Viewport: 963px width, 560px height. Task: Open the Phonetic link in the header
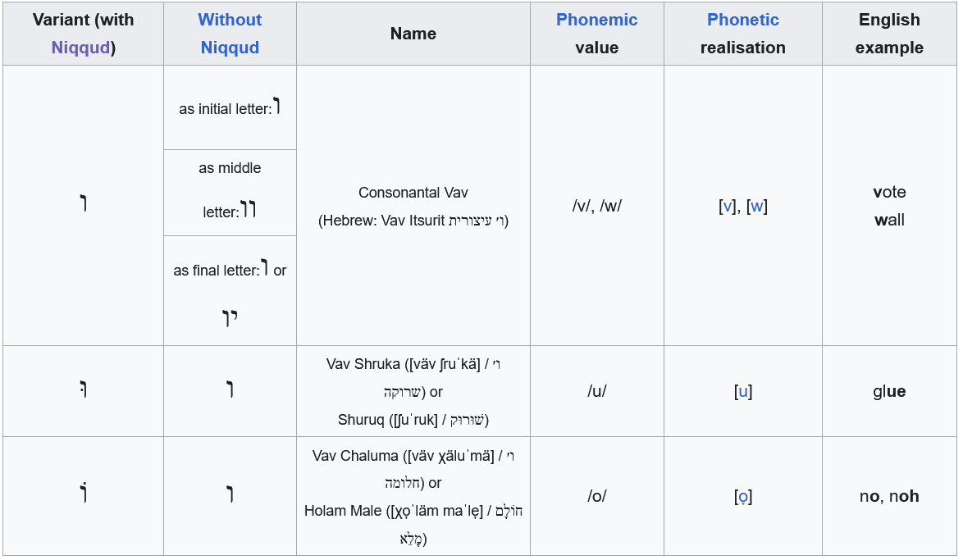742,20
